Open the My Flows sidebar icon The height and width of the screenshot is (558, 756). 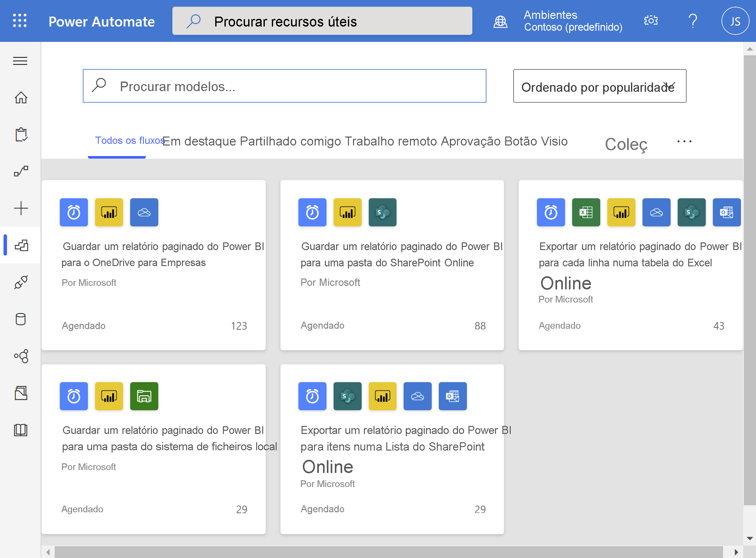tap(21, 171)
